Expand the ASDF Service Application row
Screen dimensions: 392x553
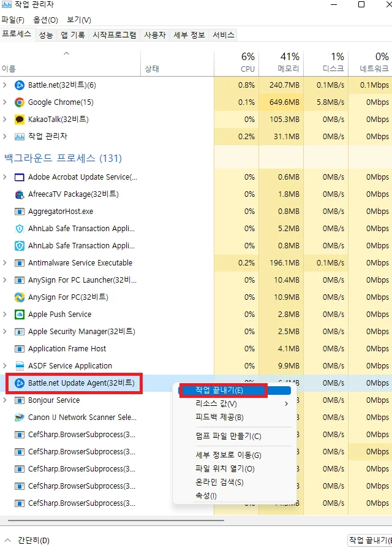click(x=5, y=366)
